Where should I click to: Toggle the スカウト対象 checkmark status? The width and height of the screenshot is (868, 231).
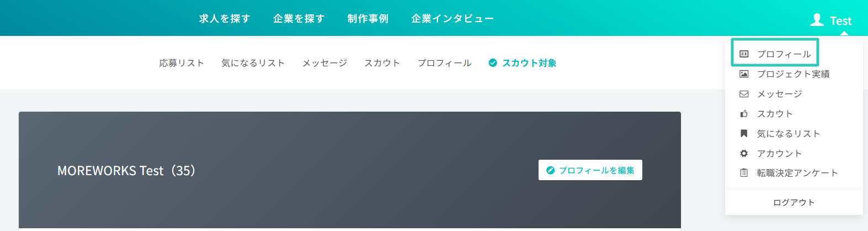(493, 63)
